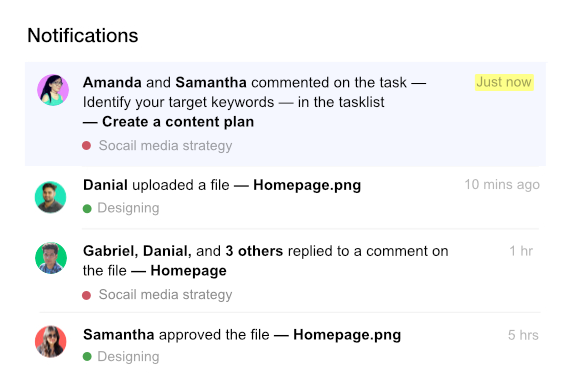Open Homepage.png in Samantha's approval notification
This screenshot has width=570, height=390.
pyautogui.click(x=347, y=335)
